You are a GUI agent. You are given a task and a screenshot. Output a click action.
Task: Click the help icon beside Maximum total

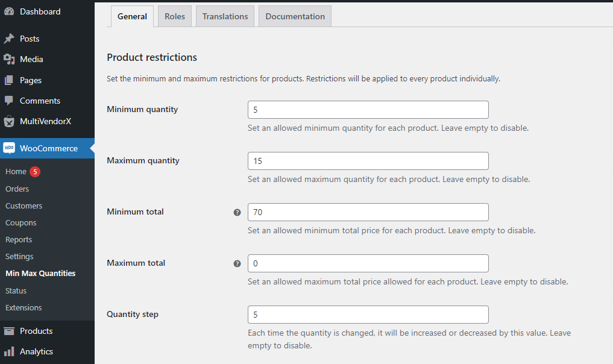[237, 263]
